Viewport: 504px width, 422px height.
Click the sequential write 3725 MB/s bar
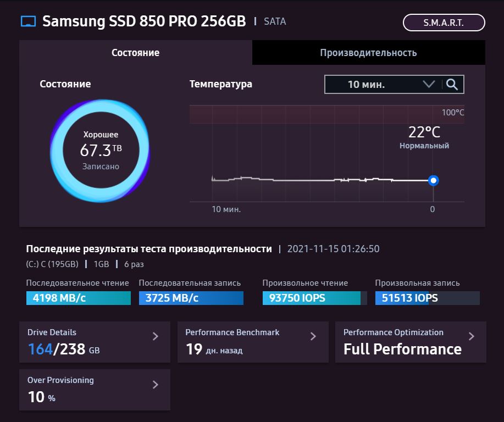[x=191, y=298]
